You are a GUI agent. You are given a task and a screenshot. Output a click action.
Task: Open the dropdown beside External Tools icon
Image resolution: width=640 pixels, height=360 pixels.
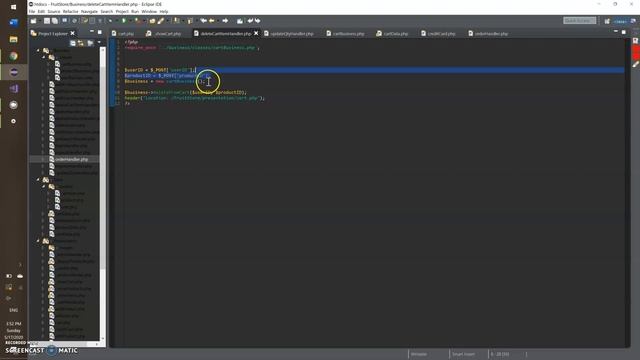click(x=144, y=21)
